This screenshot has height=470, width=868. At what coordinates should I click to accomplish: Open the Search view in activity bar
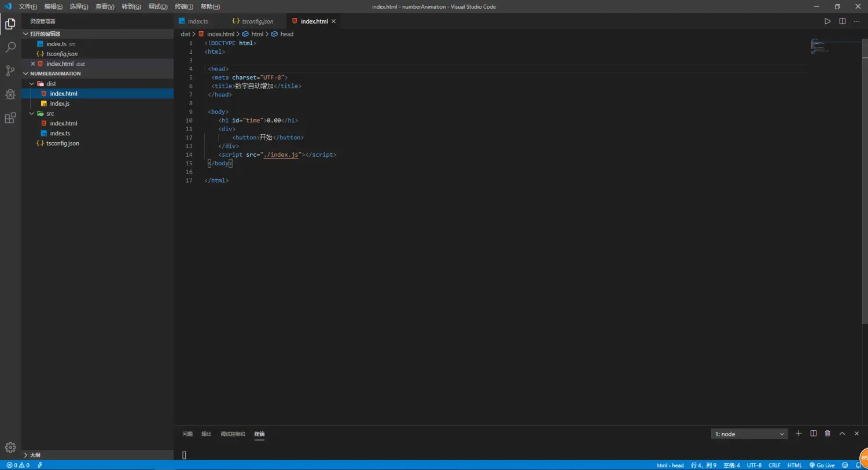click(10, 47)
